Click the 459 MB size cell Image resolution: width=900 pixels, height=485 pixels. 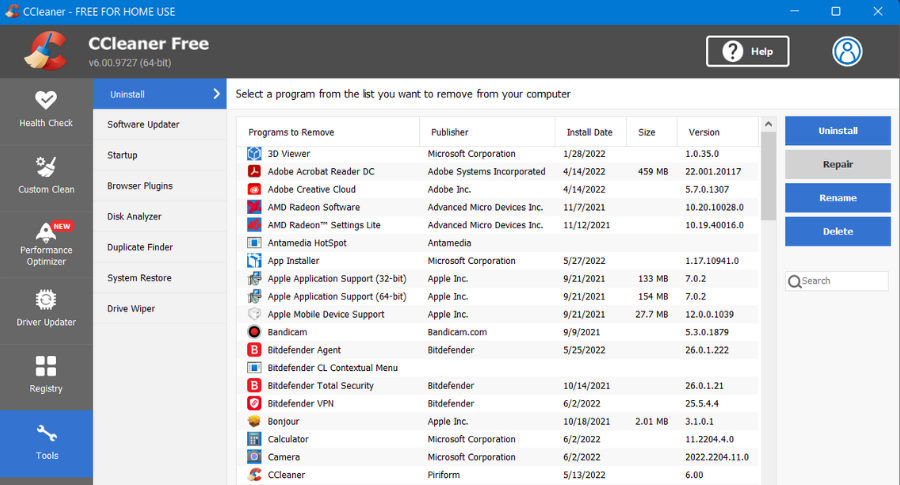(653, 172)
